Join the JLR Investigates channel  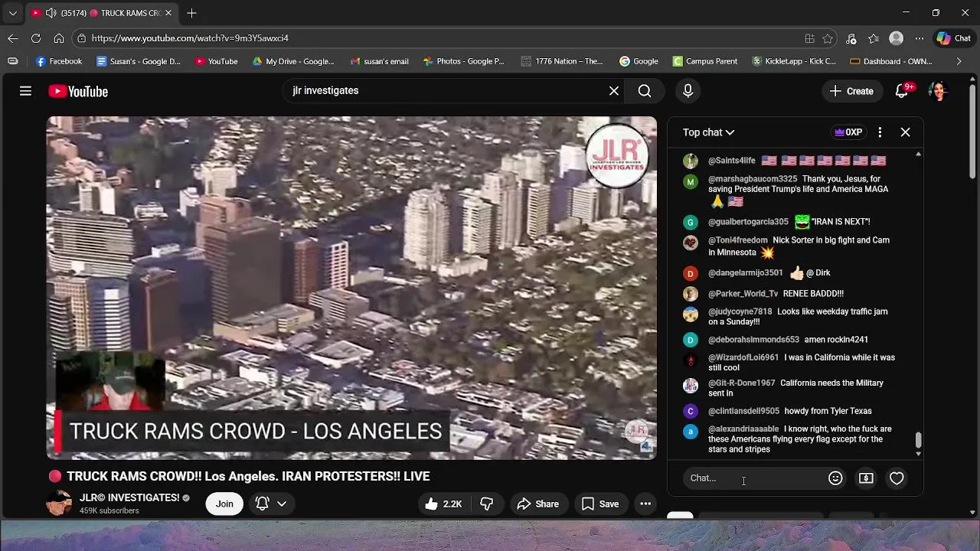pyautogui.click(x=224, y=504)
